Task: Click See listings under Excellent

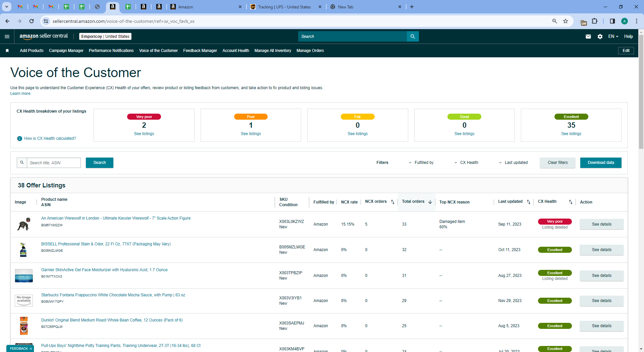Action: click(571, 134)
